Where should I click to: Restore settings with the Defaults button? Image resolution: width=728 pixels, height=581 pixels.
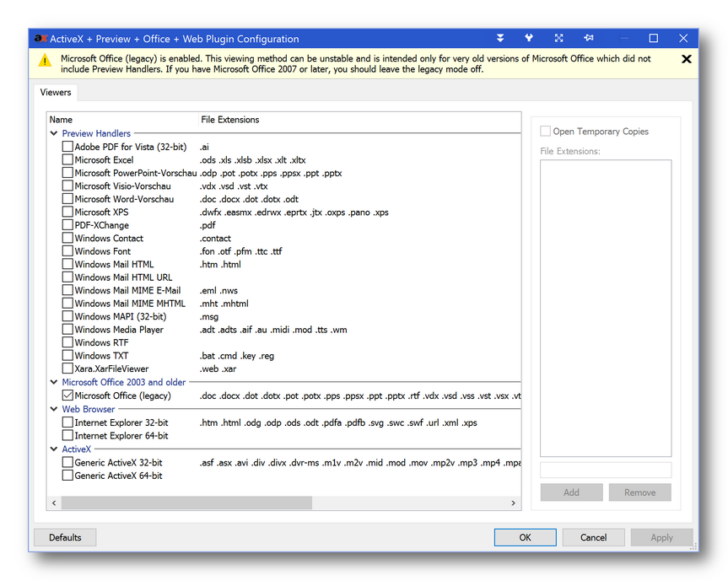pos(64,537)
